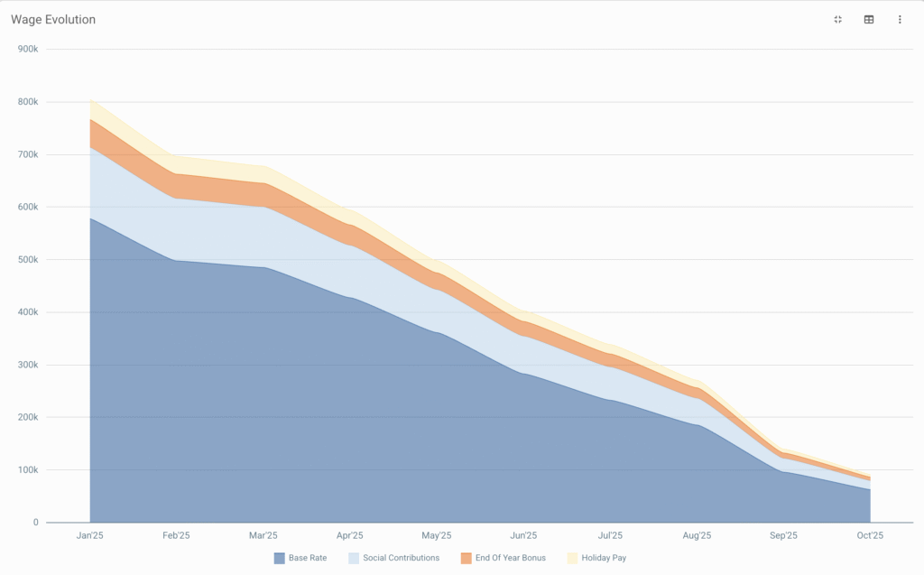Collapse the chart from fullscreen view
The height and width of the screenshot is (575, 924).
pos(837,20)
